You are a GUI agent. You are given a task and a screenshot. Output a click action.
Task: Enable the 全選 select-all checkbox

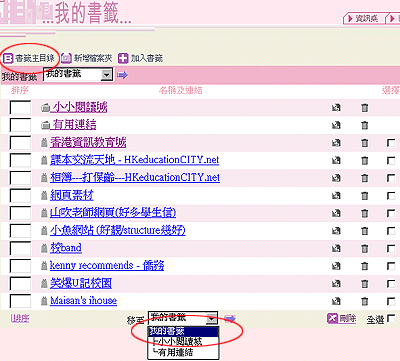click(391, 318)
